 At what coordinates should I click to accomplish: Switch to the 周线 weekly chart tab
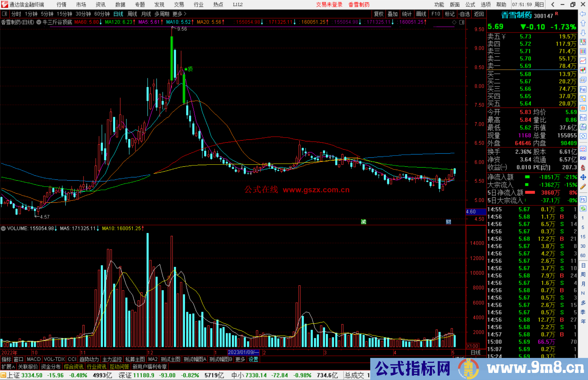(x=132, y=14)
